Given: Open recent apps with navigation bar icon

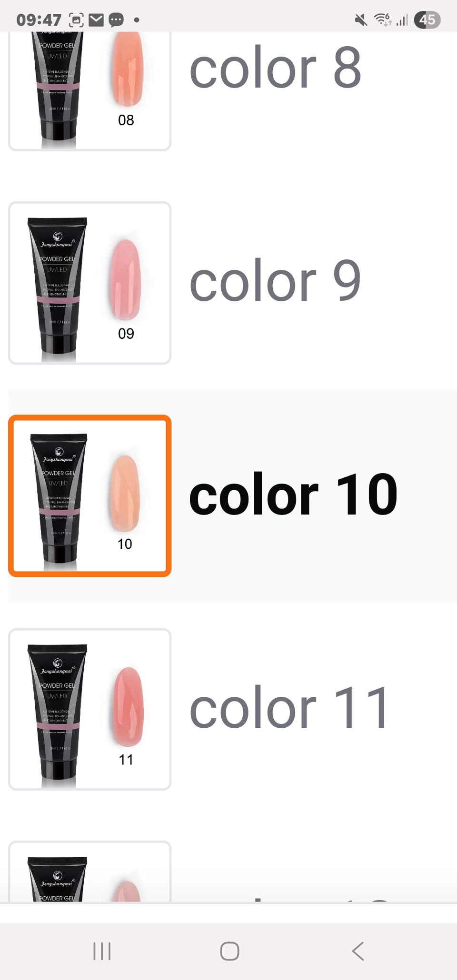Looking at the screenshot, I should click(x=102, y=951).
